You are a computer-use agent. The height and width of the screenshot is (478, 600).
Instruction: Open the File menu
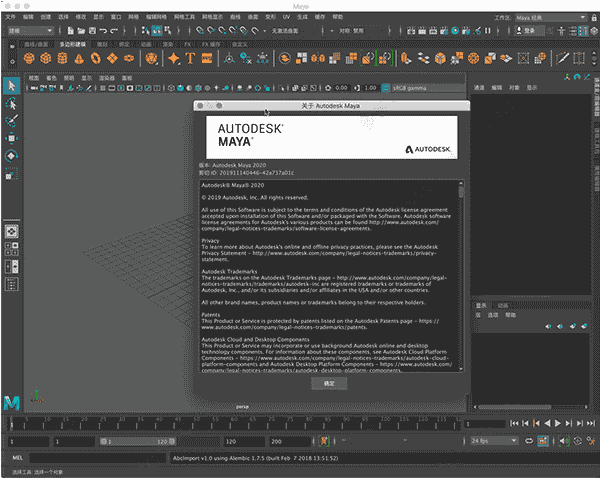point(10,17)
